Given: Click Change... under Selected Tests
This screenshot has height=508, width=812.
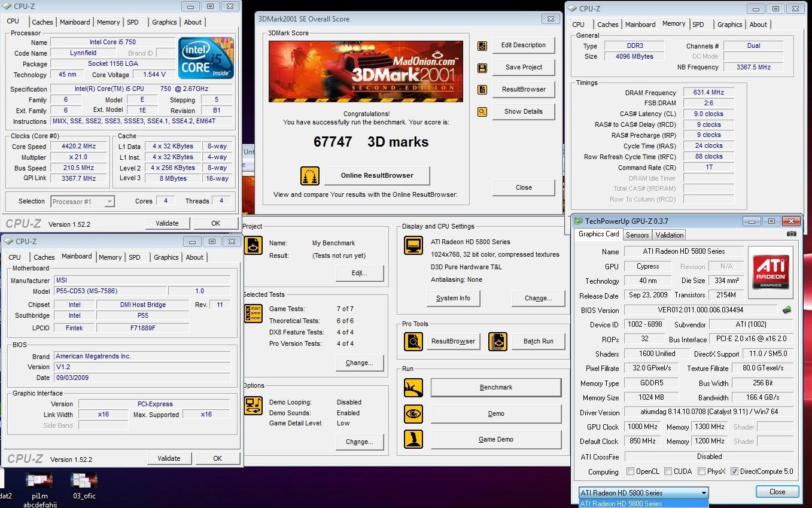Looking at the screenshot, I should 359,363.
